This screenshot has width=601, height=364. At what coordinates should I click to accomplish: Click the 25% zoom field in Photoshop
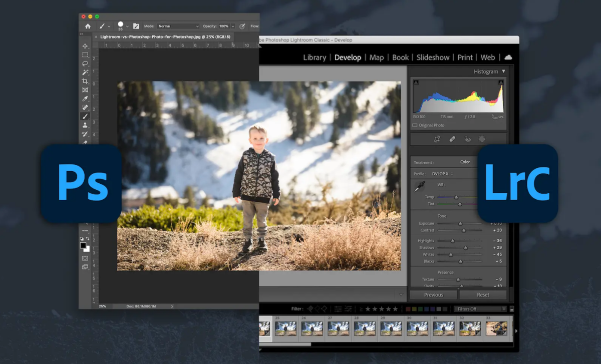[x=103, y=306]
